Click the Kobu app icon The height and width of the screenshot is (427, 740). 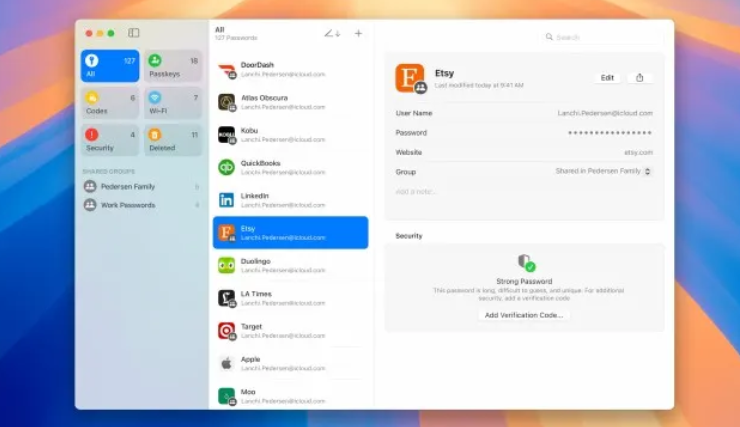pos(227,135)
